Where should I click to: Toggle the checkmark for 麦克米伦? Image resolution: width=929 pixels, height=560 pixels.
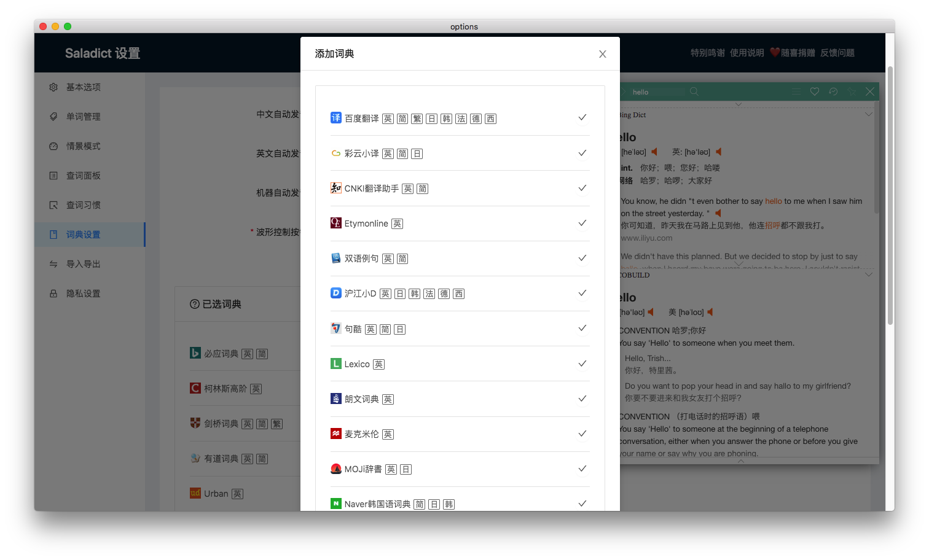tap(582, 434)
